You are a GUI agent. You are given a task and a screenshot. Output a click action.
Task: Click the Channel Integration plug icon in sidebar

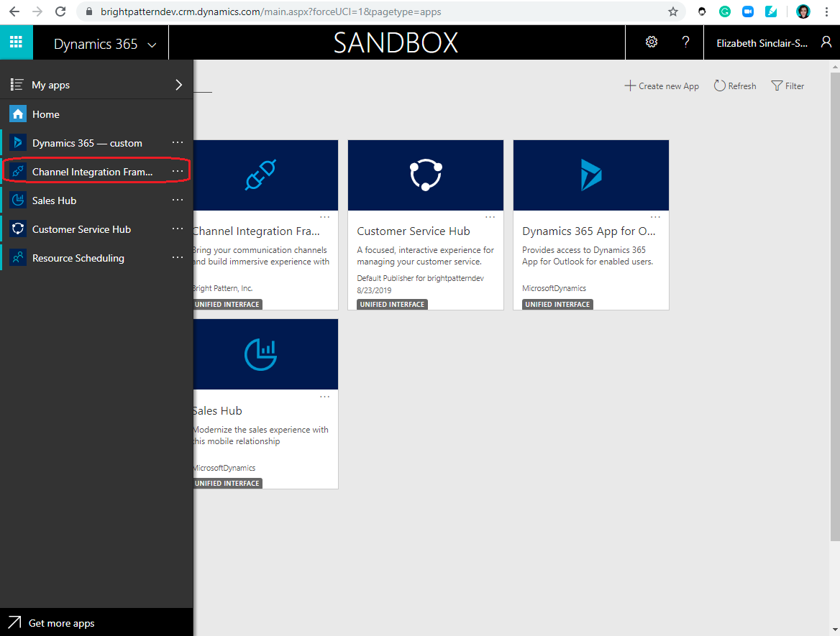[18, 171]
